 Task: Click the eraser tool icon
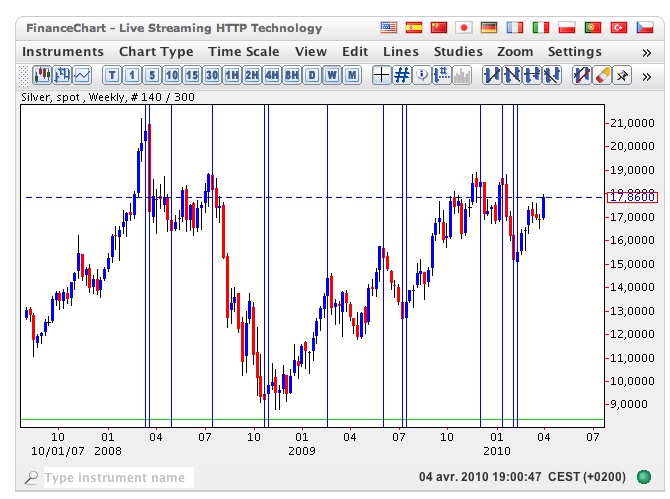click(601, 74)
